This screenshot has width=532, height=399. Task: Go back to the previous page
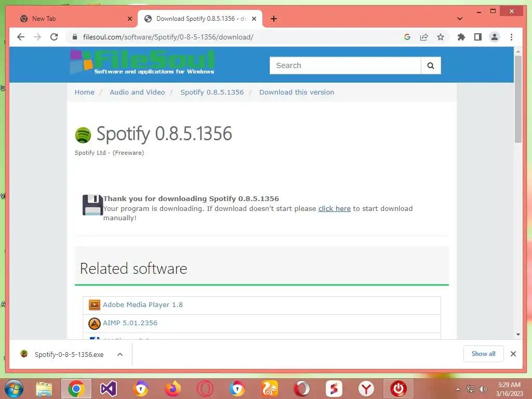(21, 37)
